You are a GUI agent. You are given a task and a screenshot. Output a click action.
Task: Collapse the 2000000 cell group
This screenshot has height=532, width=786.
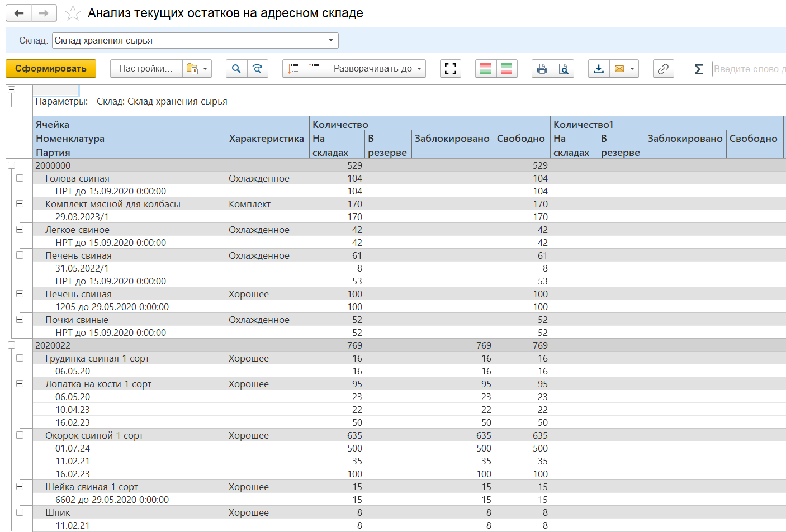(x=11, y=165)
